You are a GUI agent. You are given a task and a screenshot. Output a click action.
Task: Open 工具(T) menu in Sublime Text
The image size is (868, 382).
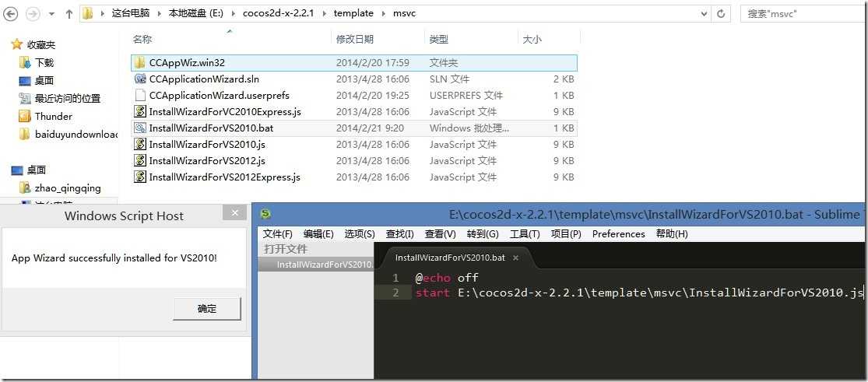click(524, 234)
